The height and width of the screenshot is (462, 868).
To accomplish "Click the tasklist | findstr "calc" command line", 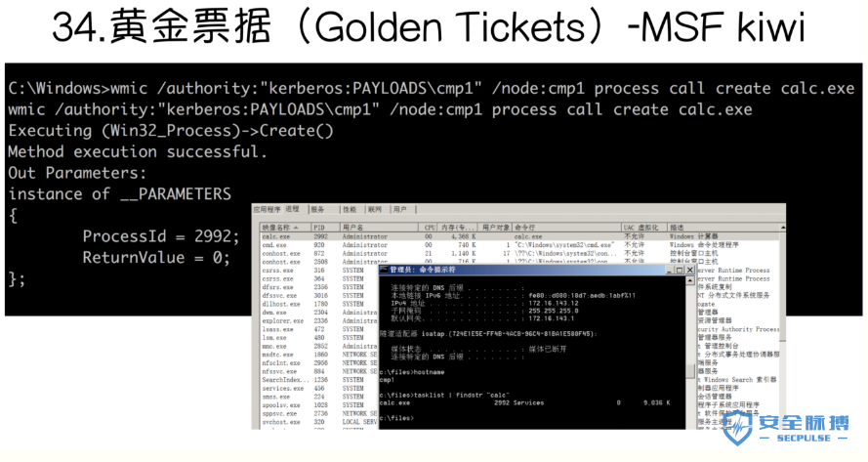I will tap(444, 395).
